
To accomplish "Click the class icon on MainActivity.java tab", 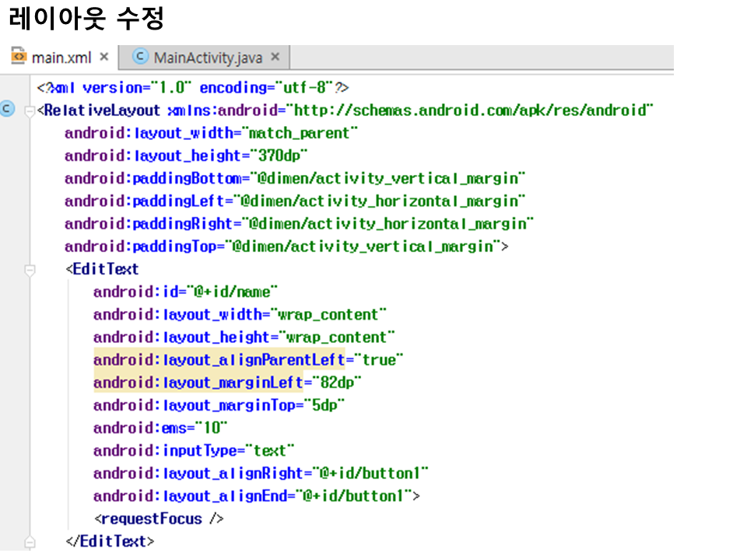I will point(141,58).
